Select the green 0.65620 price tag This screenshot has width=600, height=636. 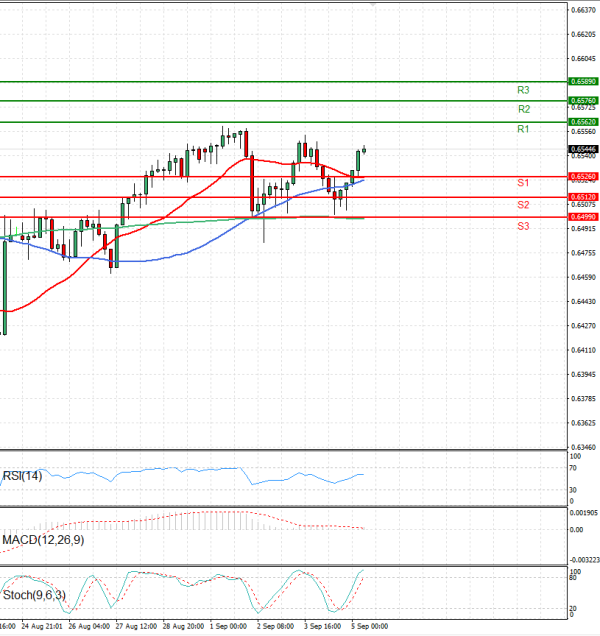583,121
